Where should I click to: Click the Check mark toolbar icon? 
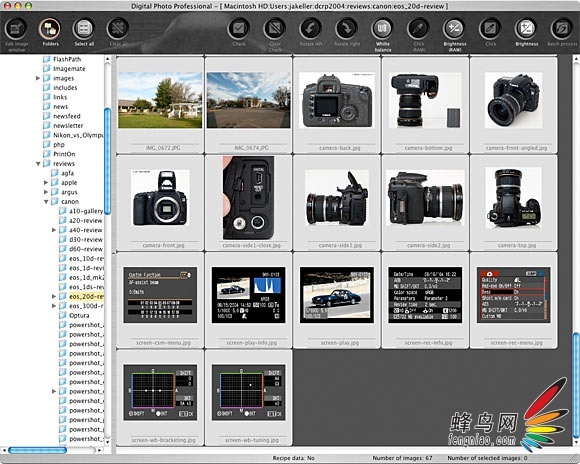pyautogui.click(x=239, y=28)
